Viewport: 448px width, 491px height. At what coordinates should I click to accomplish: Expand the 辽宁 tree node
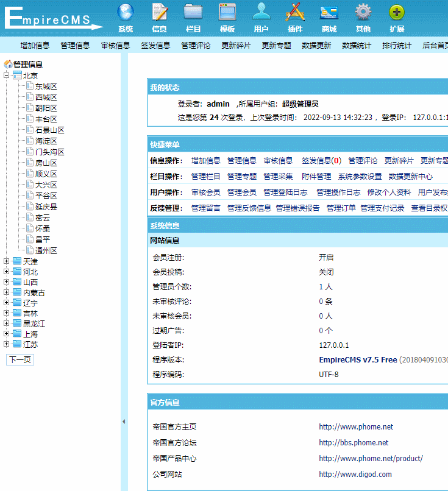pyautogui.click(x=6, y=302)
